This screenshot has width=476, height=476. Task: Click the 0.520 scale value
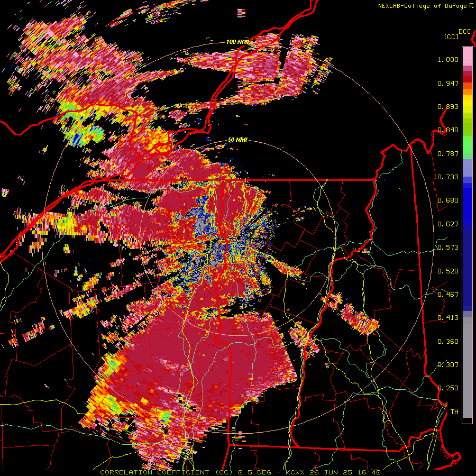pos(448,271)
